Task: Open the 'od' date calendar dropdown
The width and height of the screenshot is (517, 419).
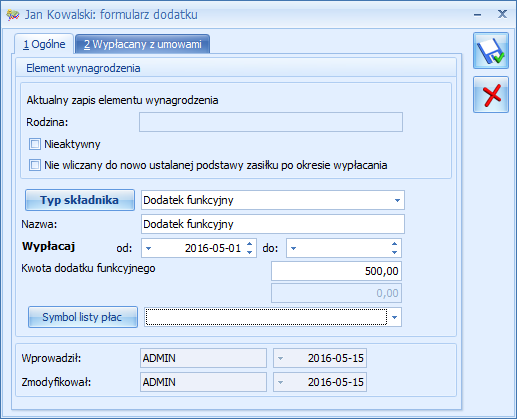Action: pyautogui.click(x=149, y=248)
